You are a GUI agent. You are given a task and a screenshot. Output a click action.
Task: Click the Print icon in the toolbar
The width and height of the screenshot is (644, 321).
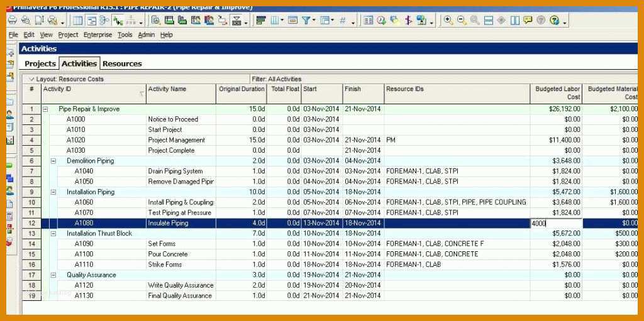(13, 20)
